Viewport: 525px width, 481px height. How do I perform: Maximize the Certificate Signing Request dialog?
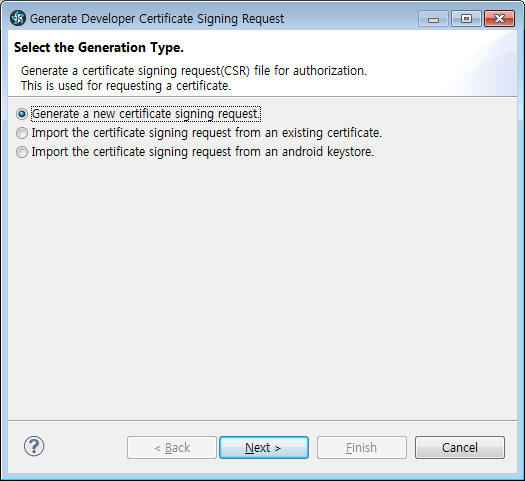click(x=466, y=19)
